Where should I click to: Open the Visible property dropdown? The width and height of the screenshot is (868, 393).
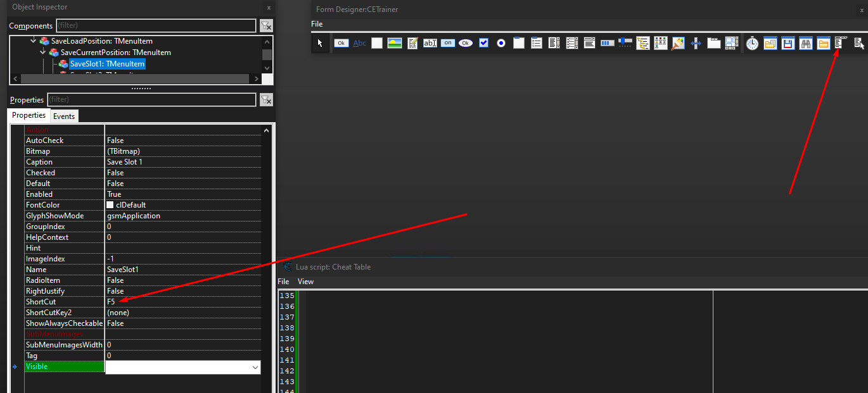(x=255, y=367)
